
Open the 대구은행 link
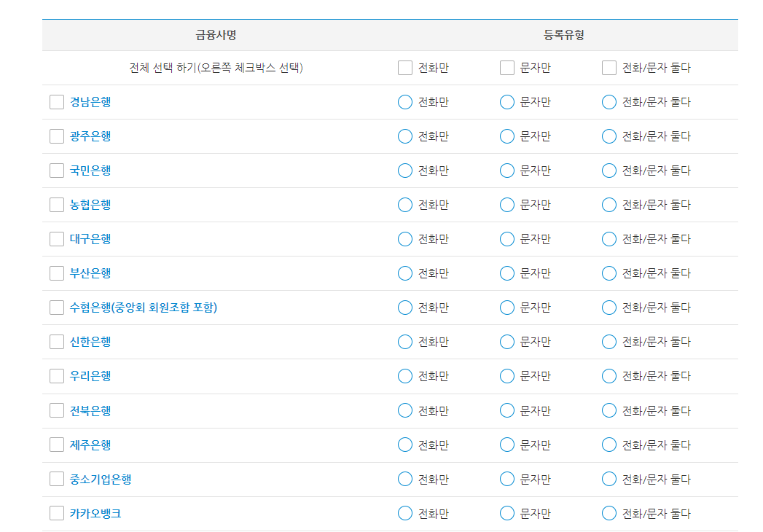pos(90,239)
